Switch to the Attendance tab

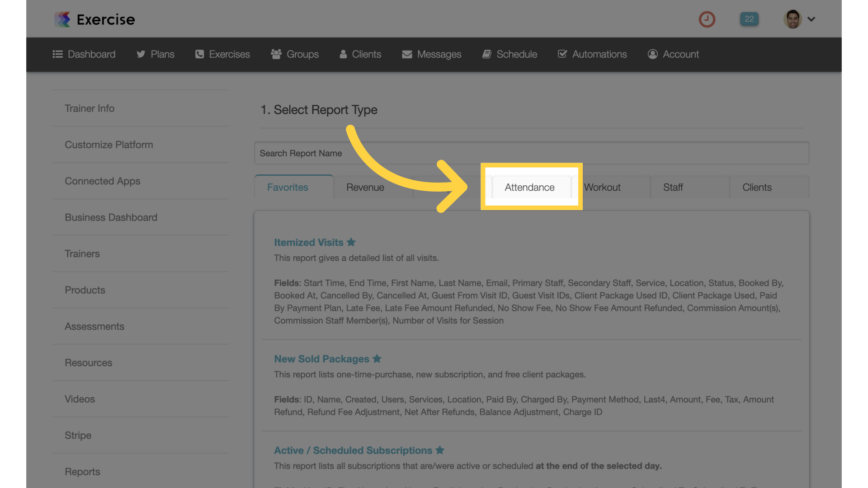(532, 187)
